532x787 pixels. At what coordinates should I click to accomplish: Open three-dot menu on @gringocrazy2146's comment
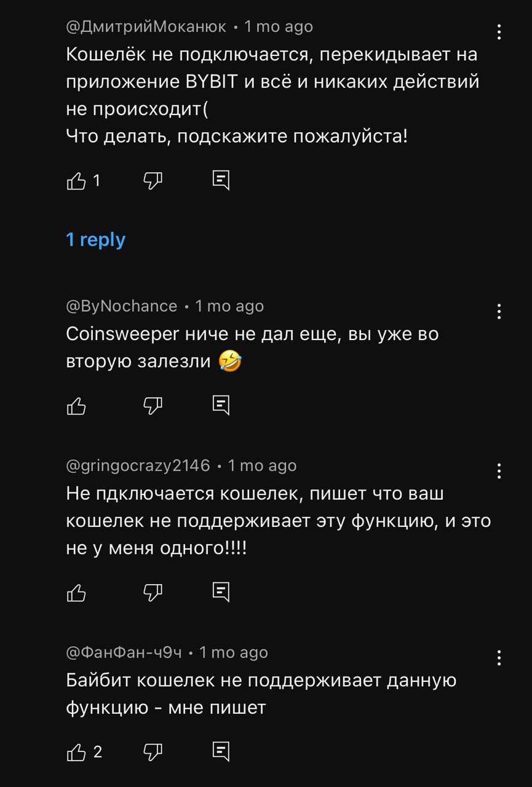[499, 471]
